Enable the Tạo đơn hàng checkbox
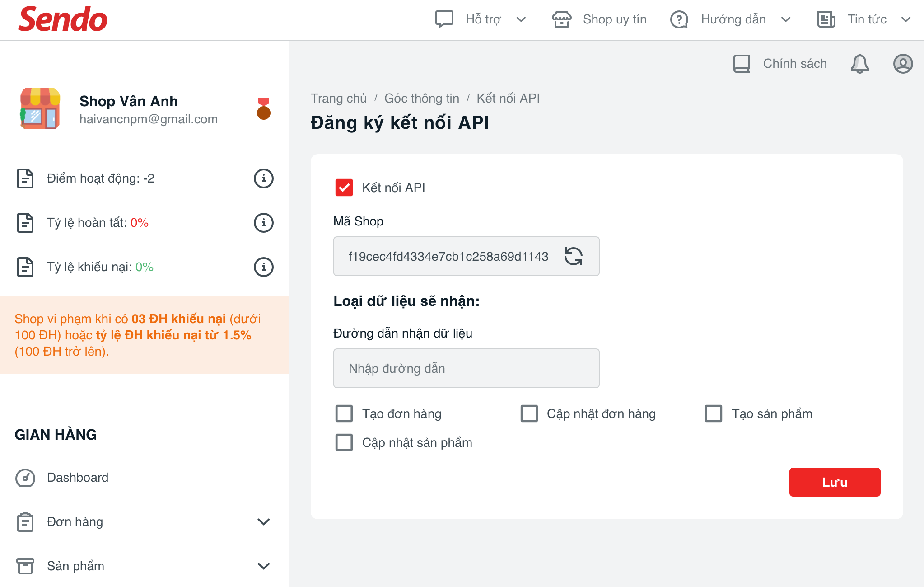The image size is (924, 587). tap(344, 413)
